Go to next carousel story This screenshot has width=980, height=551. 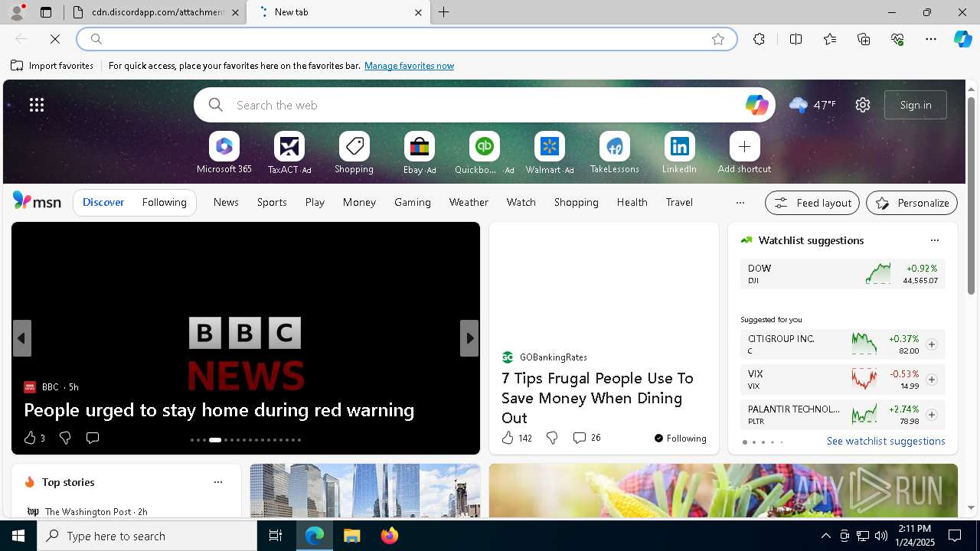point(469,338)
